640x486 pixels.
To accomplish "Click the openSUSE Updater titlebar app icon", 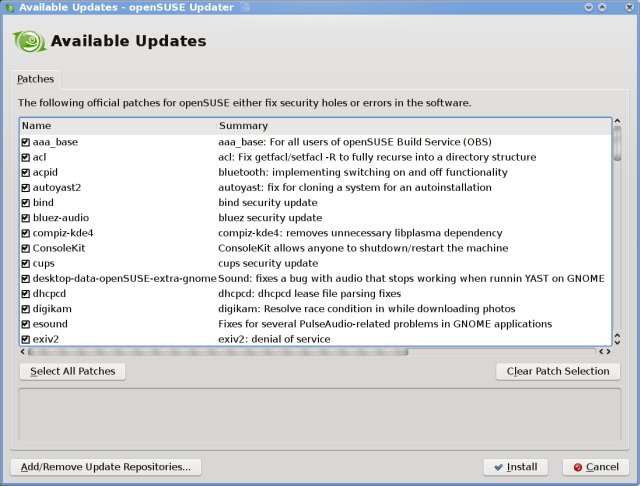I will (10, 7).
